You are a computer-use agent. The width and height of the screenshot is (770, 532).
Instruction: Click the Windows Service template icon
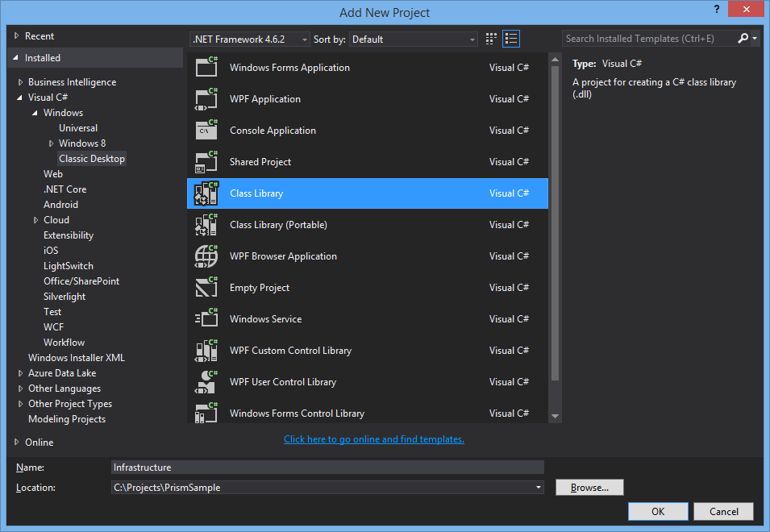pyautogui.click(x=206, y=319)
